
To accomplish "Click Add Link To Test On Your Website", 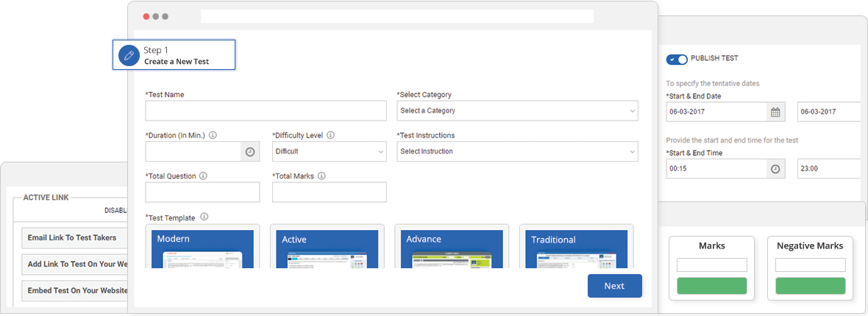I will pos(75,265).
